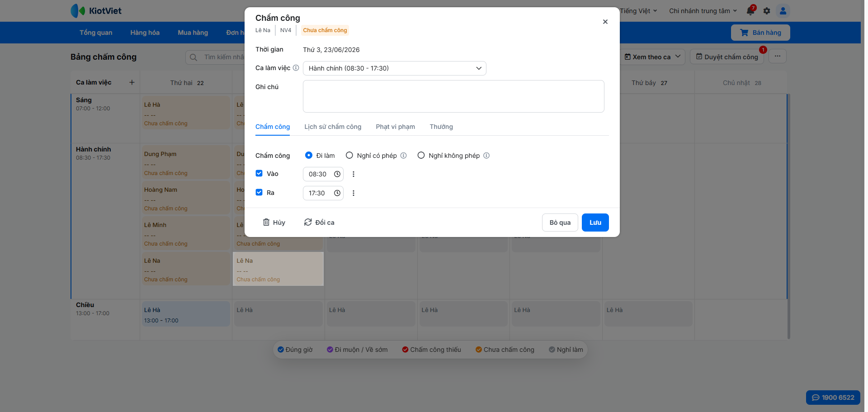The width and height of the screenshot is (868, 412).
Task: Select the Nghỉ có phép option
Action: [349, 155]
